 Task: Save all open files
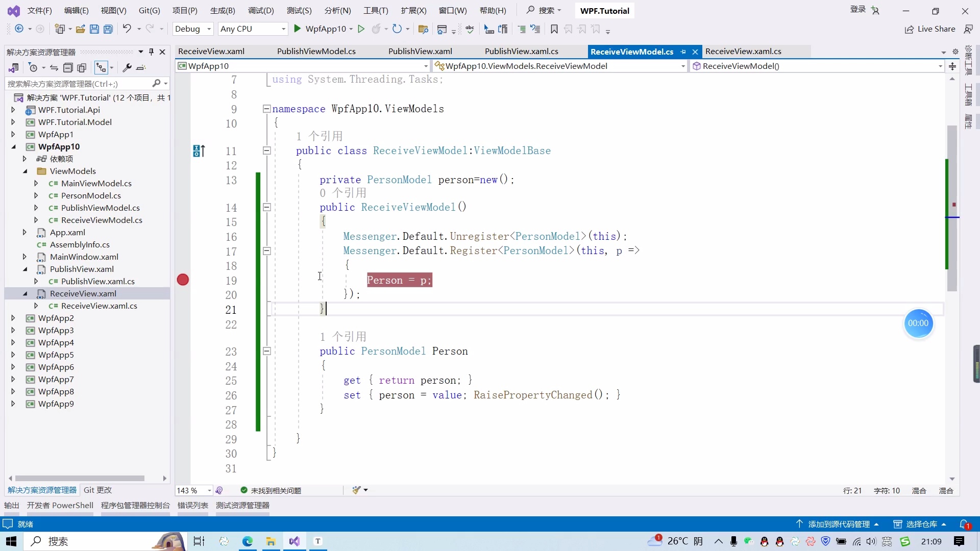[x=108, y=29]
